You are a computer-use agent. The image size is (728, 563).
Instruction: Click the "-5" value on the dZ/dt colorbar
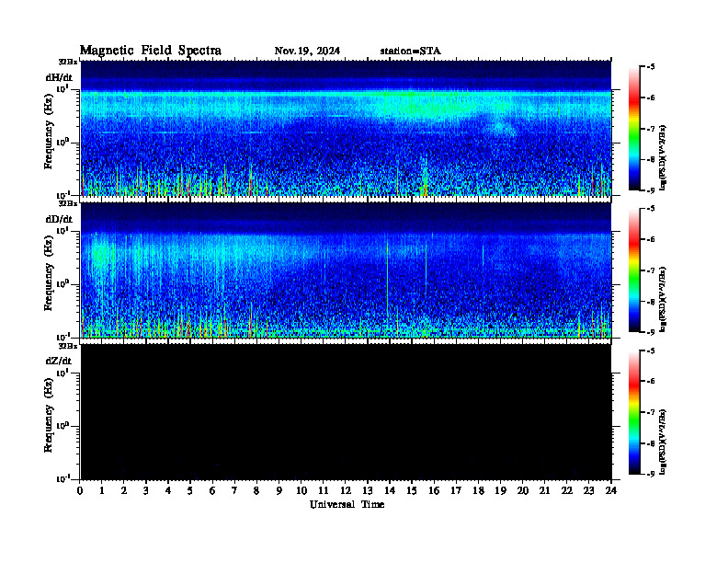651,350
